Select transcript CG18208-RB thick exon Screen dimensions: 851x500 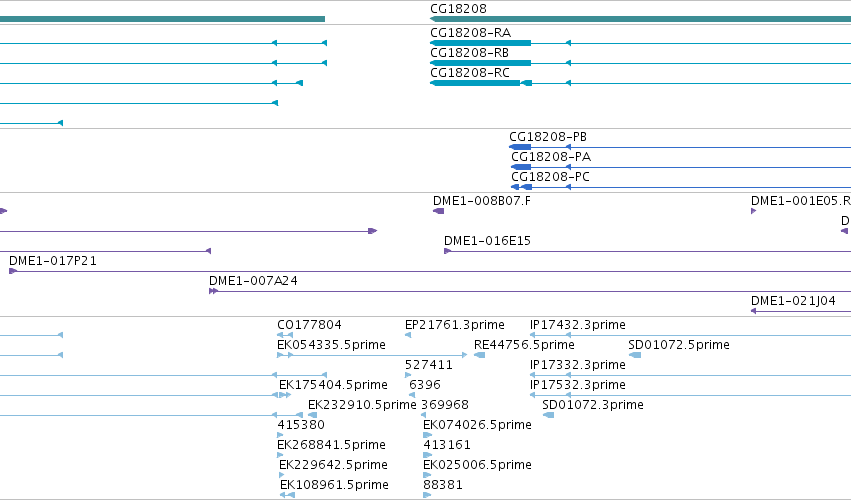480,63
